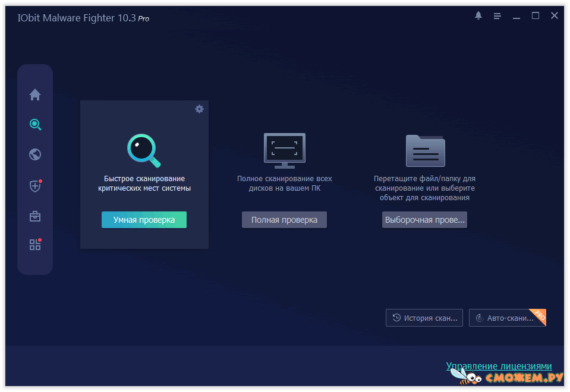Click 'Перетащите файл/папку для сканирование' description
Screen dimensions: 570x392
point(424,188)
